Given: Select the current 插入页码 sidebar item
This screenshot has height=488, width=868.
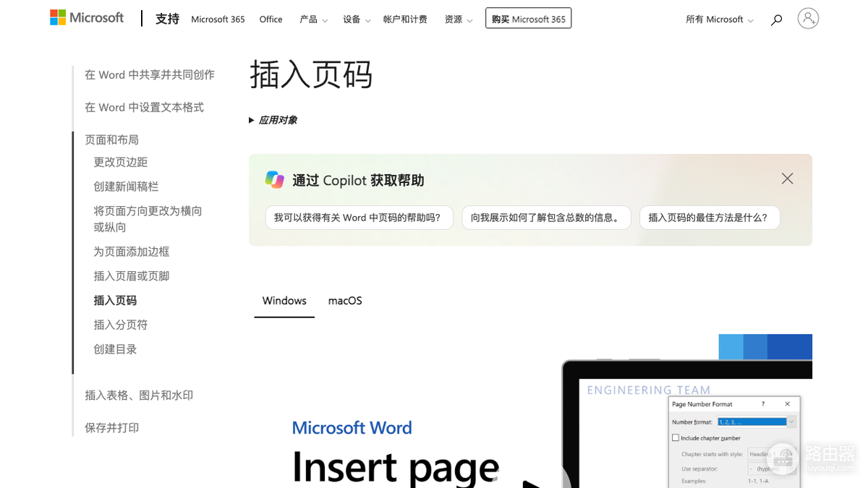Looking at the screenshot, I should point(115,300).
